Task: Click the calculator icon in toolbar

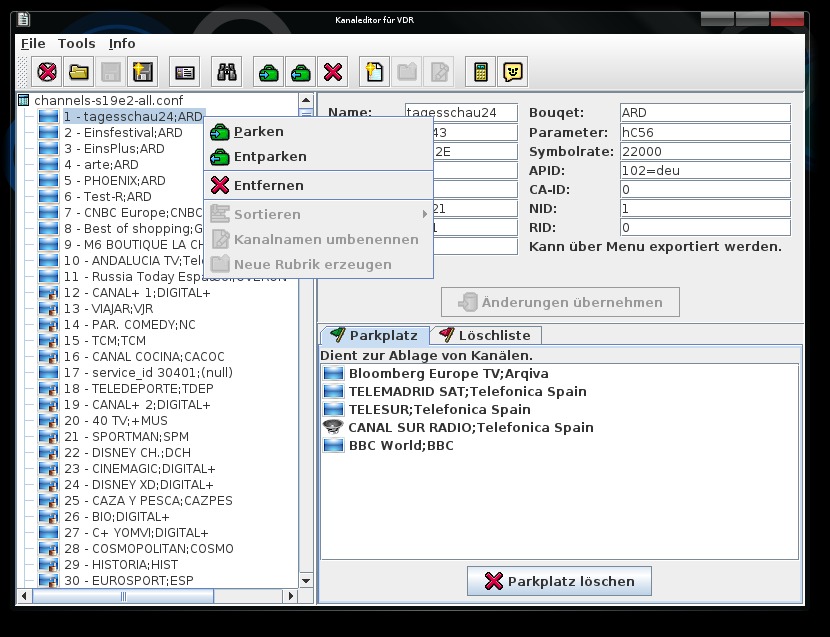Action: coord(481,72)
